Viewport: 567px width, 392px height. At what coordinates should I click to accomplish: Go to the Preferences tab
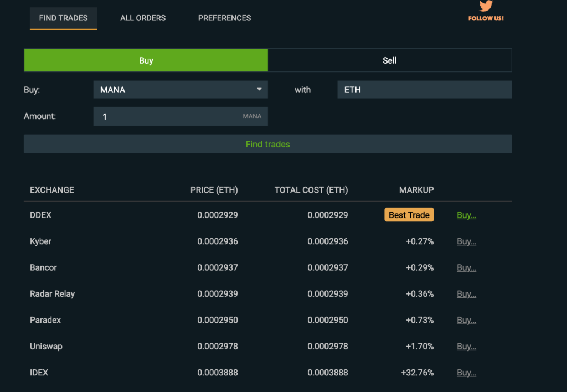point(225,18)
